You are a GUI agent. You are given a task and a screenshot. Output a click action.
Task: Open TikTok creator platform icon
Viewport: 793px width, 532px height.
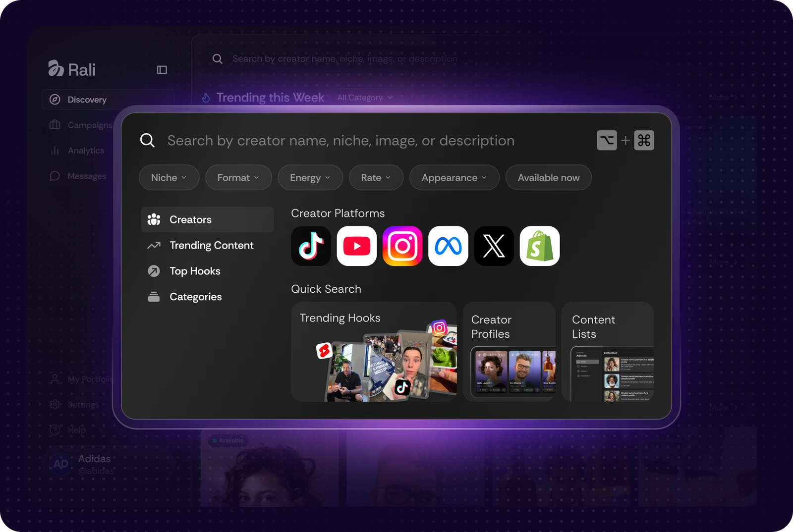pos(311,246)
